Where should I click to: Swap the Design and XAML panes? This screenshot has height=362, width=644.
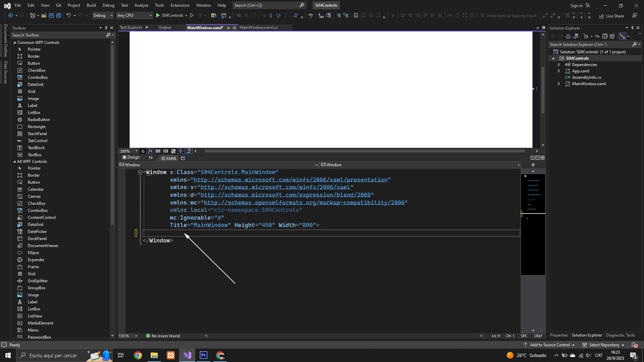(151, 158)
